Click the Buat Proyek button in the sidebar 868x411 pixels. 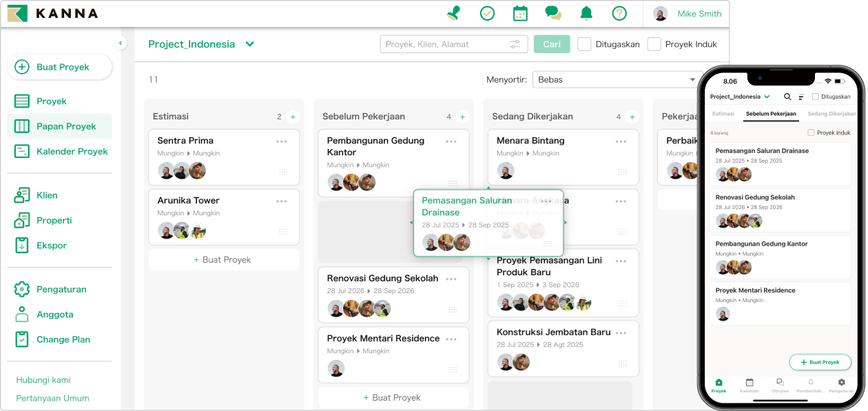pos(59,66)
